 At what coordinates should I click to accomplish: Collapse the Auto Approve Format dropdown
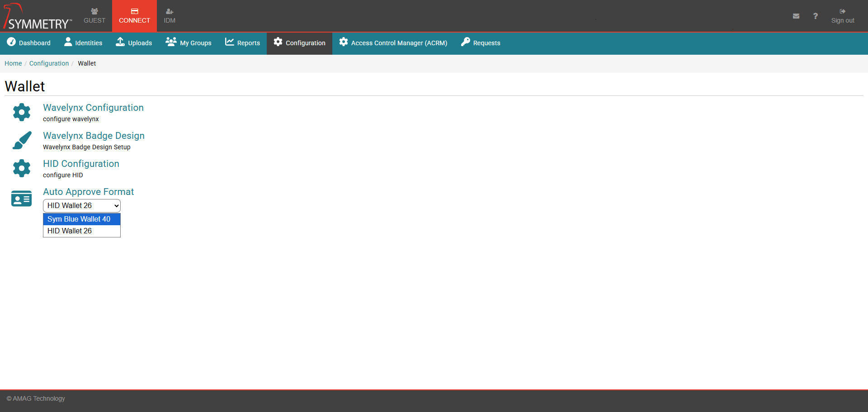pyautogui.click(x=82, y=205)
